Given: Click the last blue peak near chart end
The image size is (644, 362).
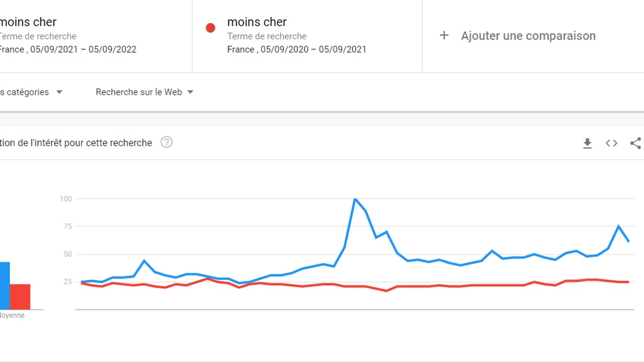Looking at the screenshot, I should pos(619,226).
